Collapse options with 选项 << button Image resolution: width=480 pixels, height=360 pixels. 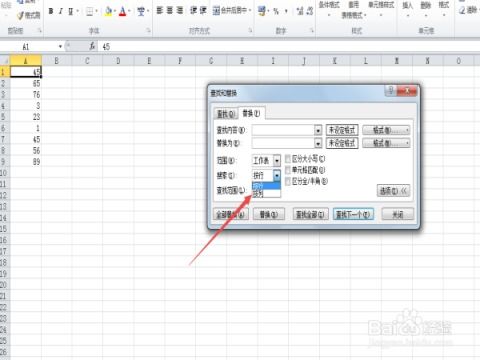[x=393, y=191]
